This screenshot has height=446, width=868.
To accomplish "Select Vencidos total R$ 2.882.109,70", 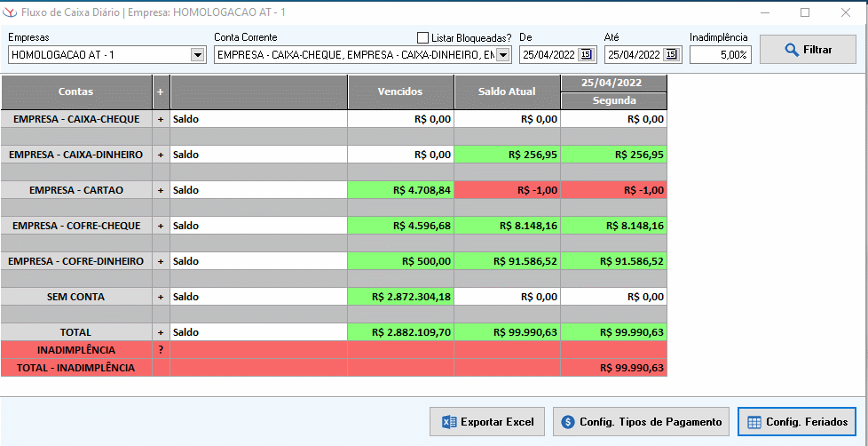I will point(401,332).
